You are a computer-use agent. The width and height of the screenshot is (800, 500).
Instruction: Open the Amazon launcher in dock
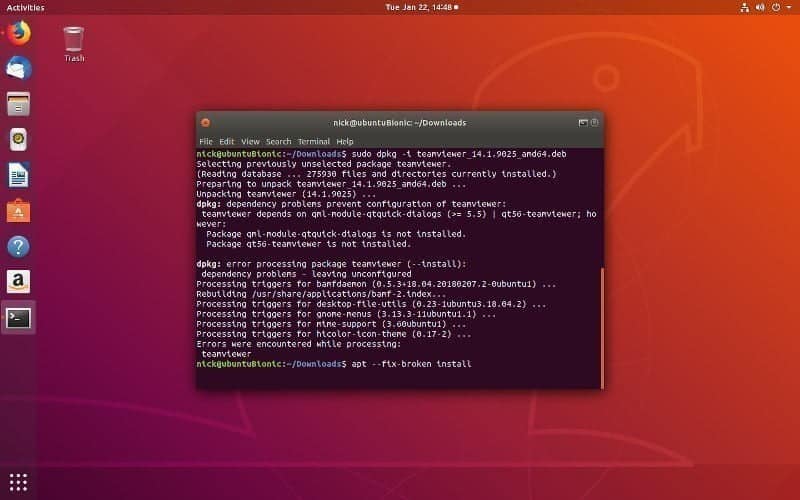18,282
